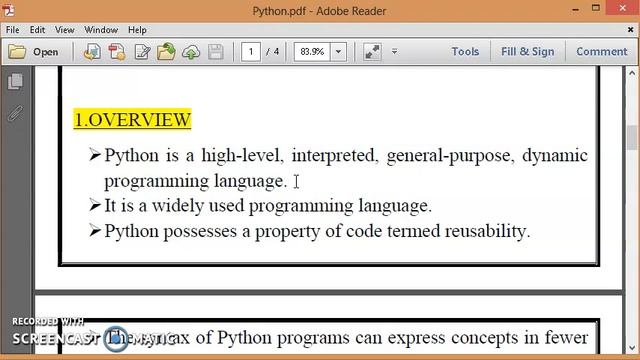Click the text 'It is a widely used programming language.'
This screenshot has width=640, height=360.
268,206
